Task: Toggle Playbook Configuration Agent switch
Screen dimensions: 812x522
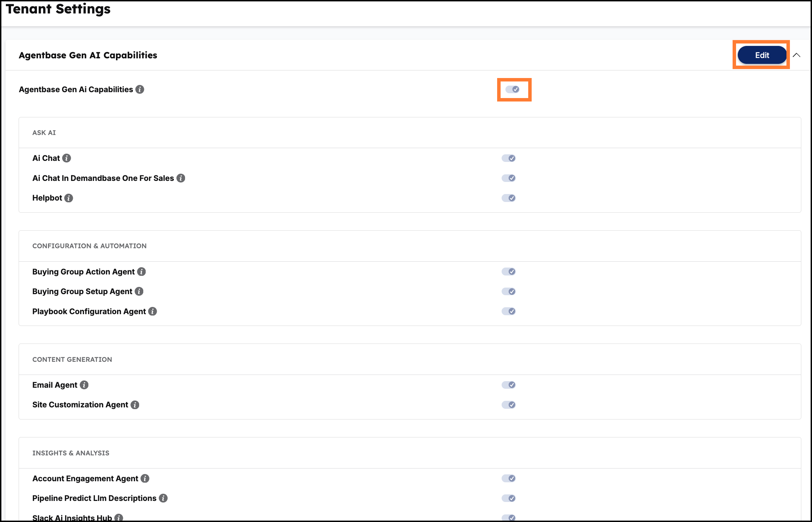Action: pyautogui.click(x=509, y=311)
